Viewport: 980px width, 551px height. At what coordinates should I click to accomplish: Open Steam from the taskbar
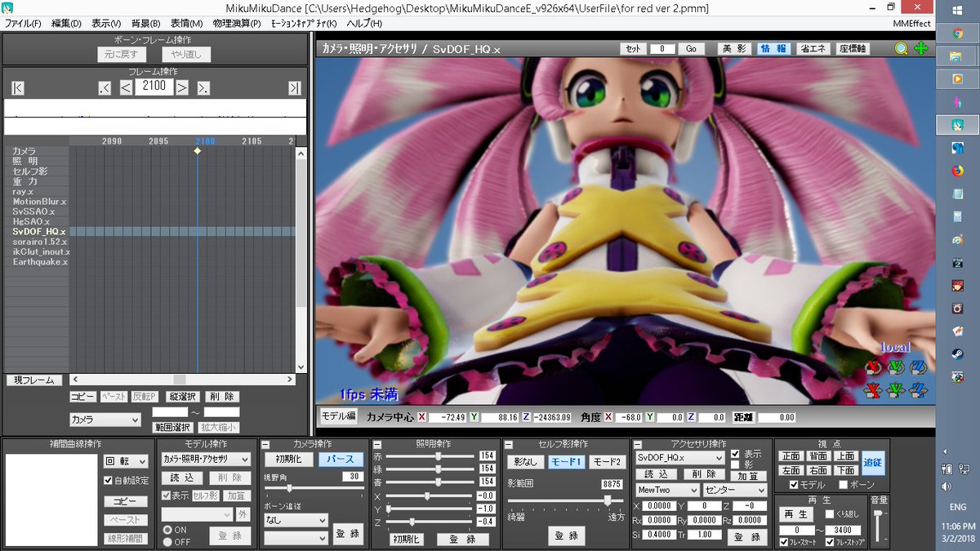pos(957,354)
